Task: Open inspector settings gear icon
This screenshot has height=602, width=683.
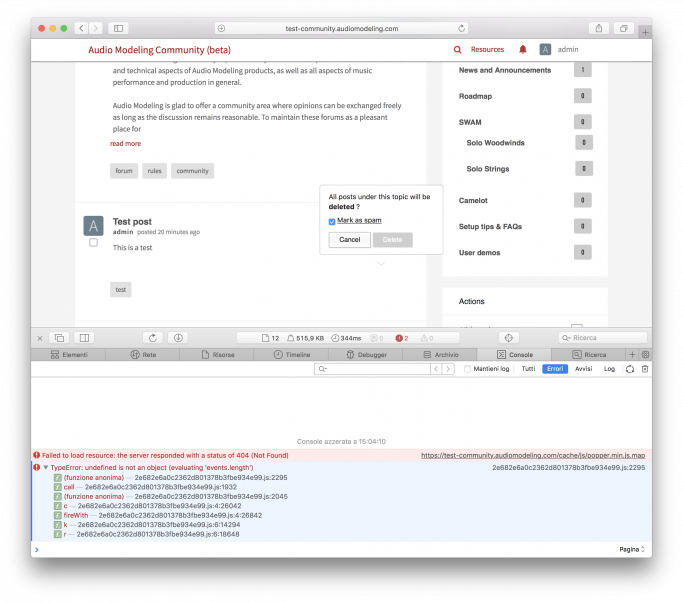Action: click(646, 355)
